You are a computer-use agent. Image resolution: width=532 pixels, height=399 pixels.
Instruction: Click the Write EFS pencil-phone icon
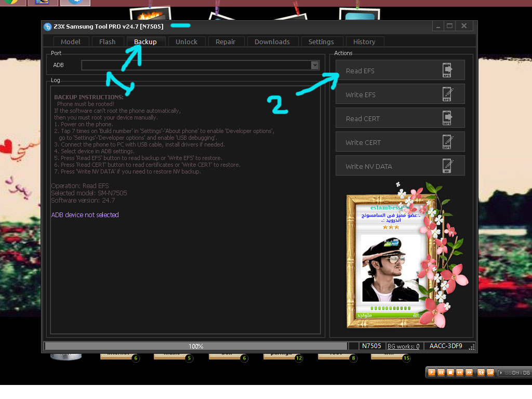(447, 94)
